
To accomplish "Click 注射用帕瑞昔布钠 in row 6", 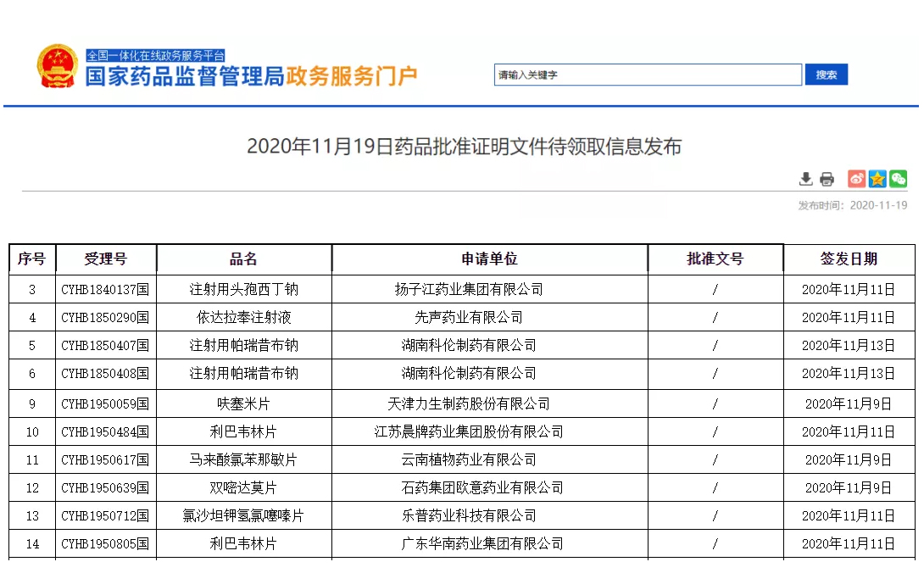I will point(243,374).
